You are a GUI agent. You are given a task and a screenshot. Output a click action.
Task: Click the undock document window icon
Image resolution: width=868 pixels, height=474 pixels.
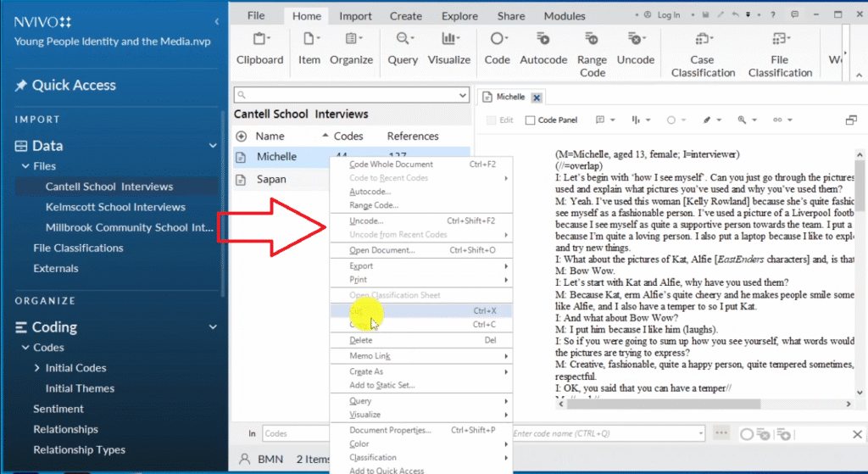(851, 120)
